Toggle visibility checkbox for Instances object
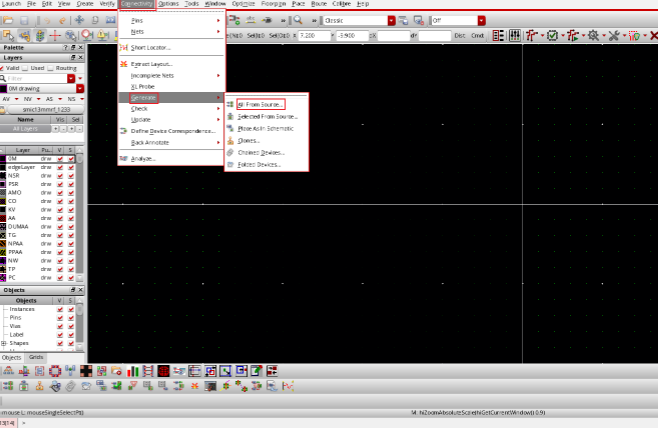 [60, 309]
